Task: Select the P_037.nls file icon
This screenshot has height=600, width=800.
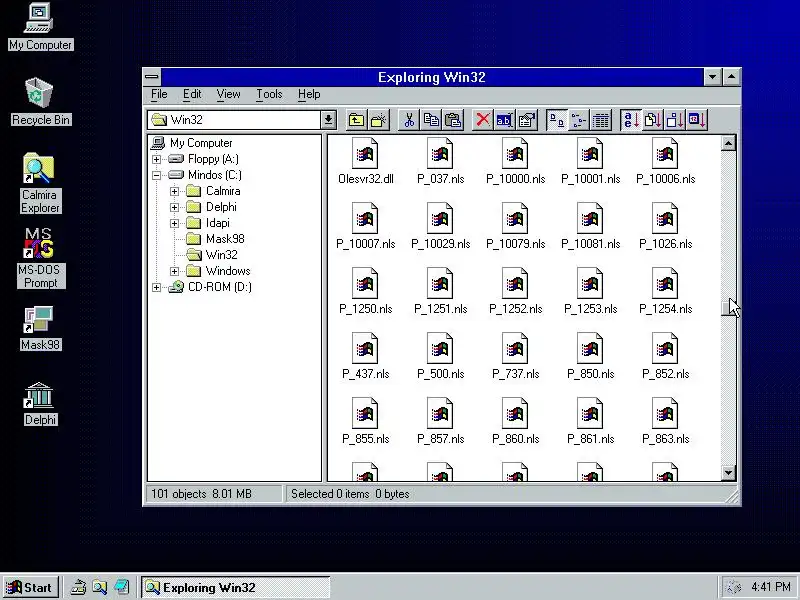Action: pyautogui.click(x=440, y=154)
